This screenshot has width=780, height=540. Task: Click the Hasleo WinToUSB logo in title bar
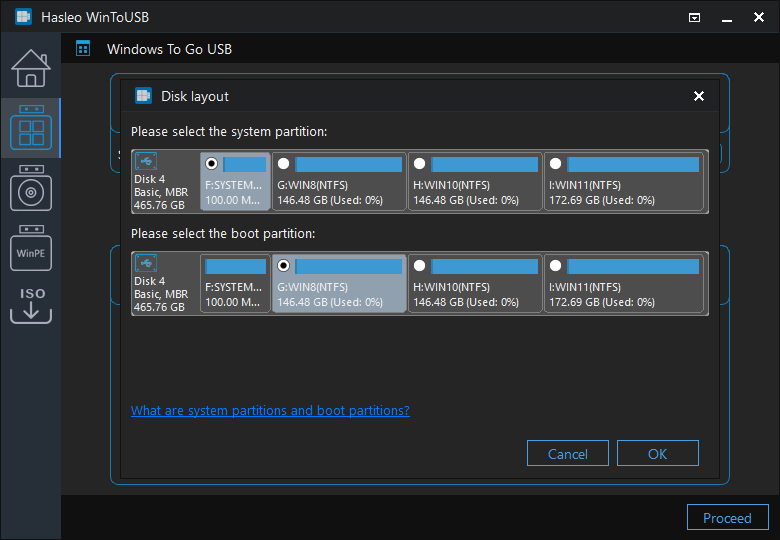point(23,17)
